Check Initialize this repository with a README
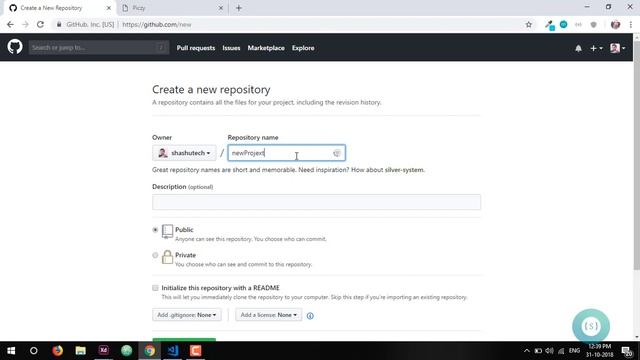 [155, 288]
